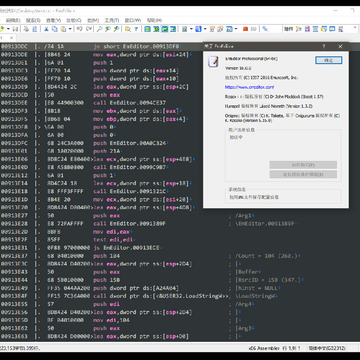Image resolution: width=360 pixels, height=360 pixels.
Task: Toggle Wrap by Page mode
Action: coord(173,29)
